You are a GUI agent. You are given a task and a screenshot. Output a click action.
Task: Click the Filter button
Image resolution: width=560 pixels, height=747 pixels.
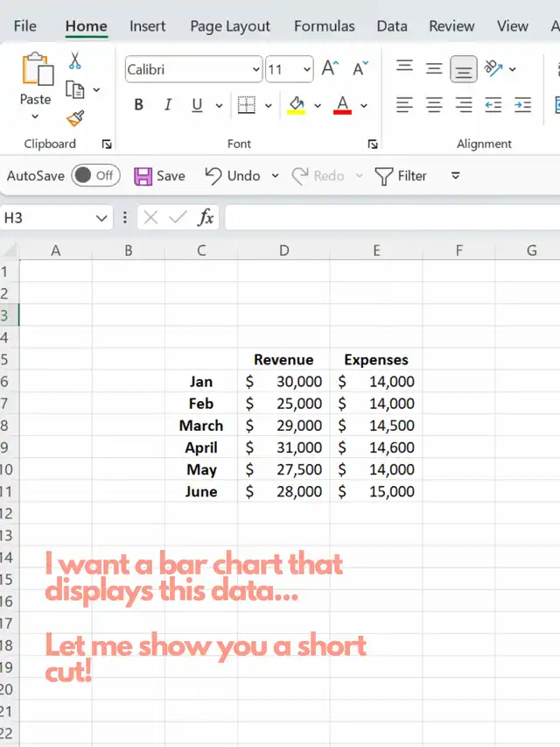pyautogui.click(x=401, y=176)
